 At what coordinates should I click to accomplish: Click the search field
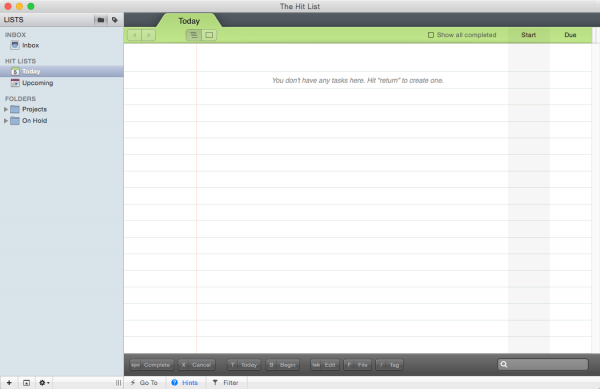543,365
